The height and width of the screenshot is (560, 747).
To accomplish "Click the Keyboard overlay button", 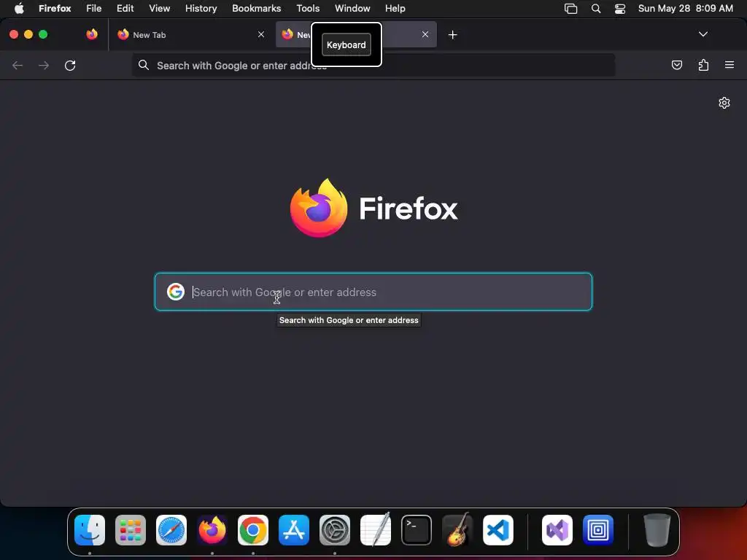I will pos(347,44).
